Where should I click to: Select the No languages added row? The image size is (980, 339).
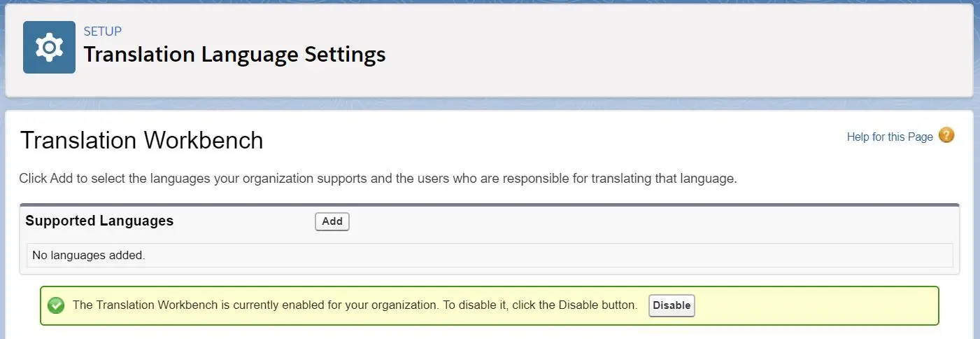pos(490,255)
